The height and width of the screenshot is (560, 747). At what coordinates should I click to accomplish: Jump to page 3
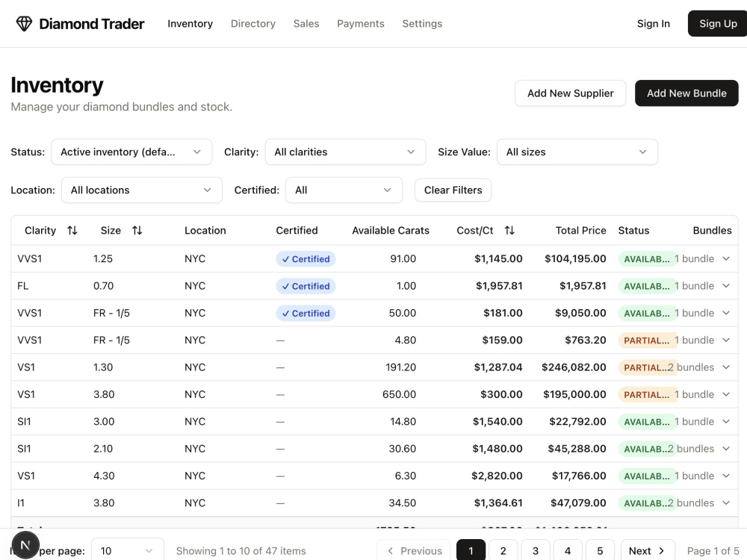click(x=536, y=551)
